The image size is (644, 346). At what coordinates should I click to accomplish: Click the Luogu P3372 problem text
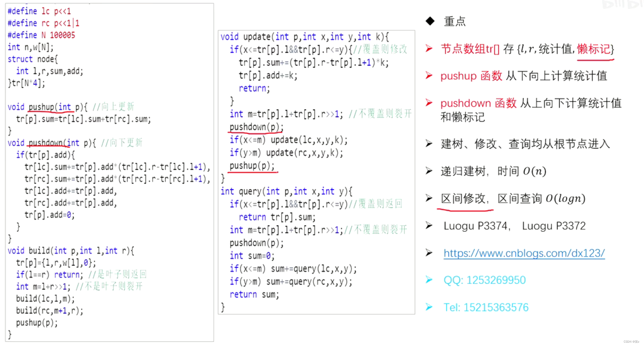click(x=554, y=226)
